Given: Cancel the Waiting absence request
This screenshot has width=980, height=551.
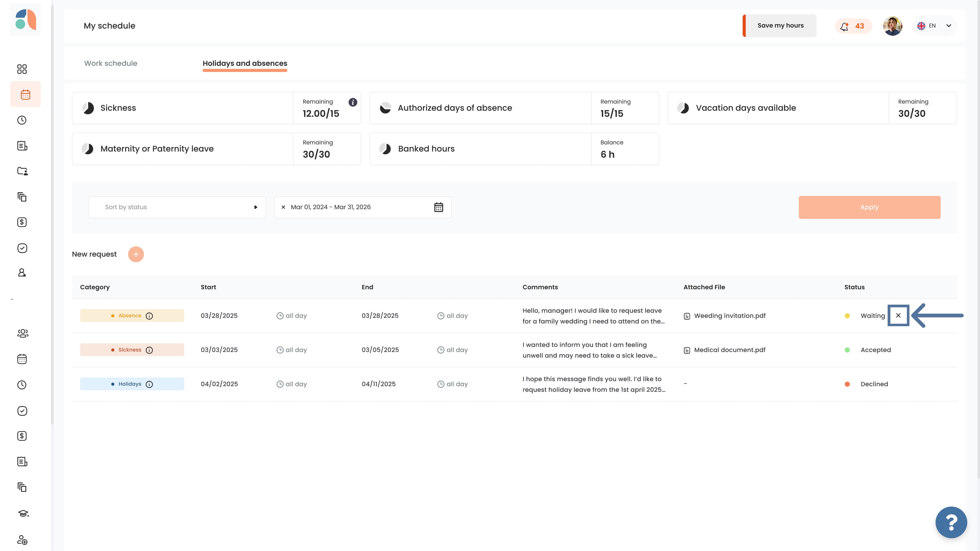Looking at the screenshot, I should [898, 315].
